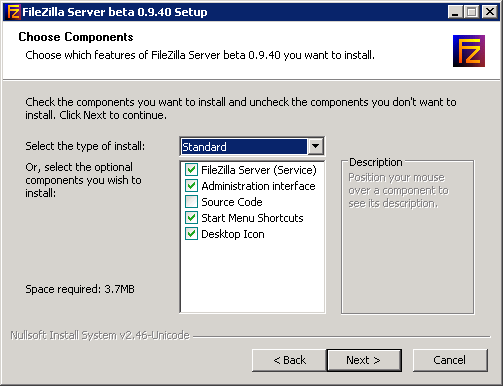Click the Administration interface label
This screenshot has width=503, height=386.
tap(258, 186)
